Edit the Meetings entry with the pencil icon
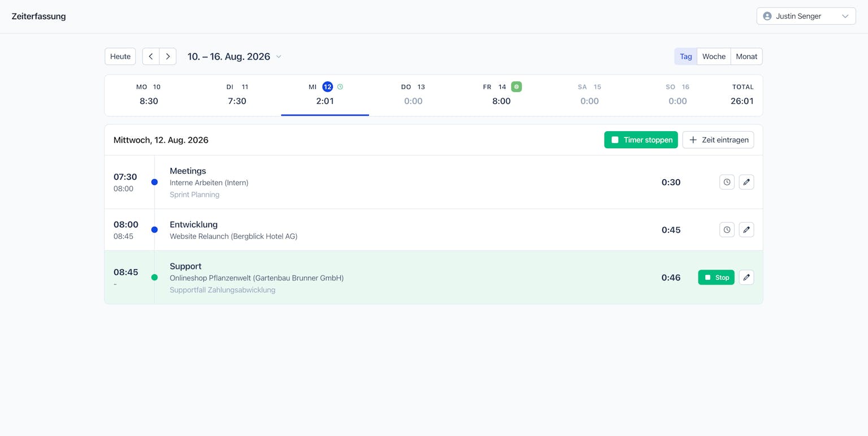Viewport: 868px width, 436px height. pos(747,182)
